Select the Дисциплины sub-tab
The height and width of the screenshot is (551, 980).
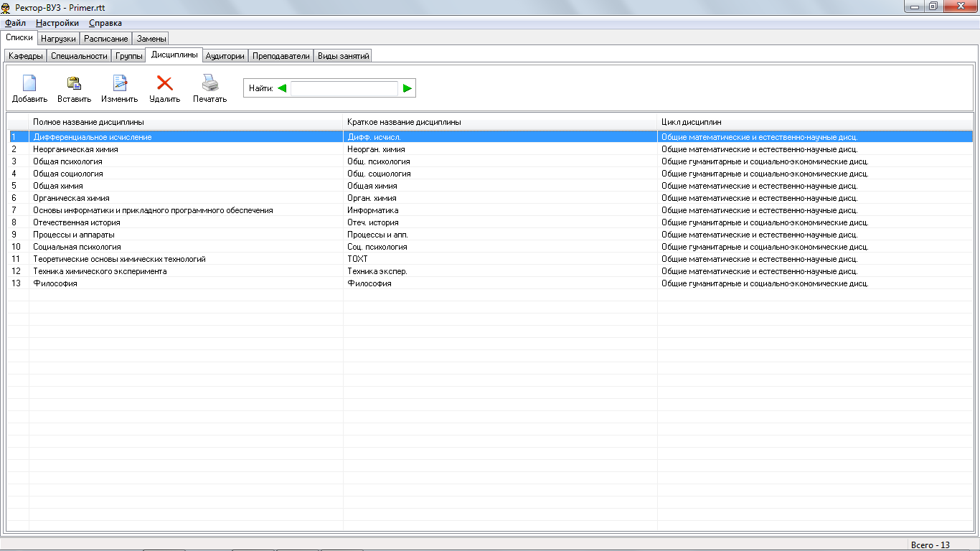click(x=174, y=55)
